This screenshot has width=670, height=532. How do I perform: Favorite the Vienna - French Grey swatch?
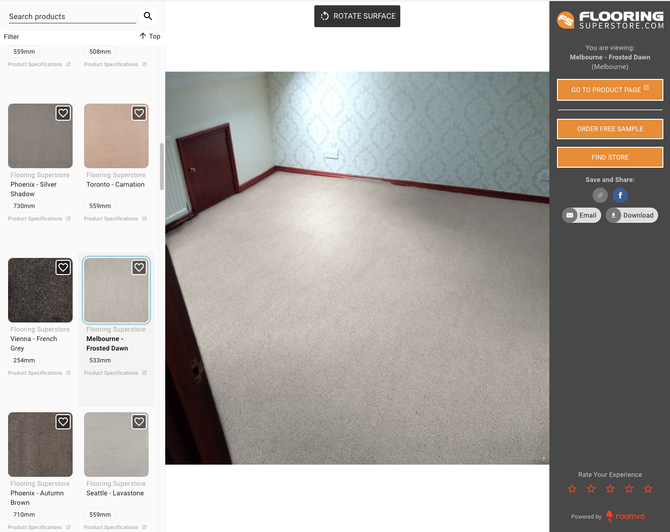coord(63,267)
